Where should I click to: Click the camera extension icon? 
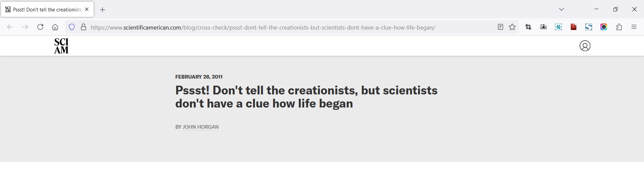coord(543,27)
